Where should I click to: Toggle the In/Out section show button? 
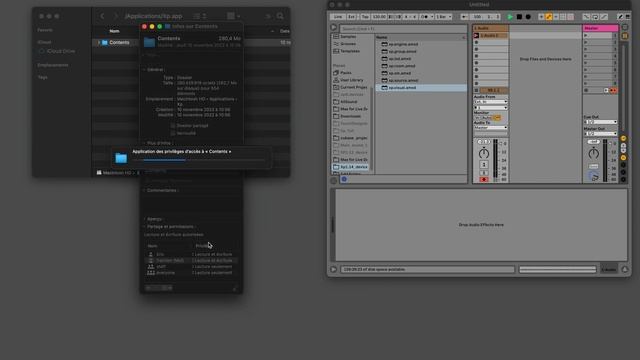coord(623,139)
